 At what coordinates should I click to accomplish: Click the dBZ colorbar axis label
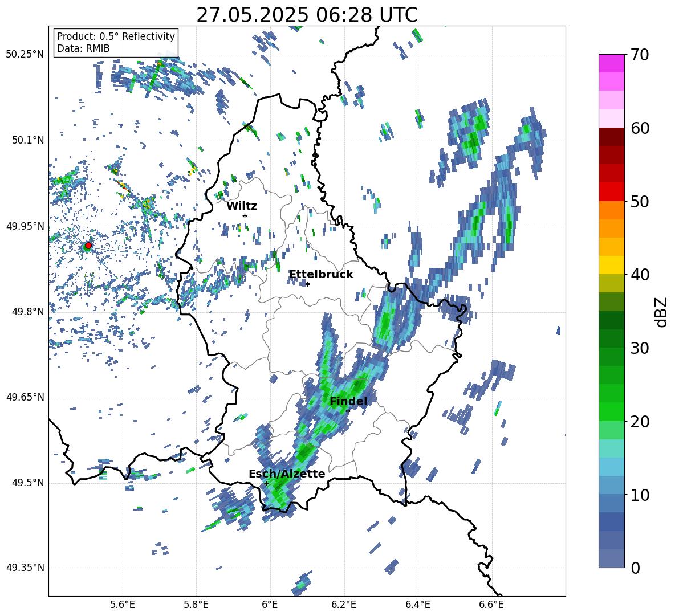click(x=661, y=312)
